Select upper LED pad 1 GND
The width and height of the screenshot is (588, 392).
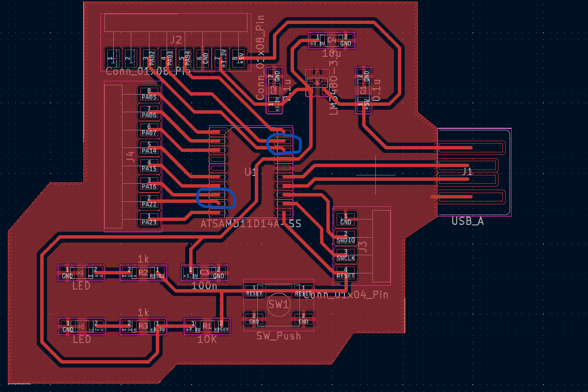click(68, 272)
